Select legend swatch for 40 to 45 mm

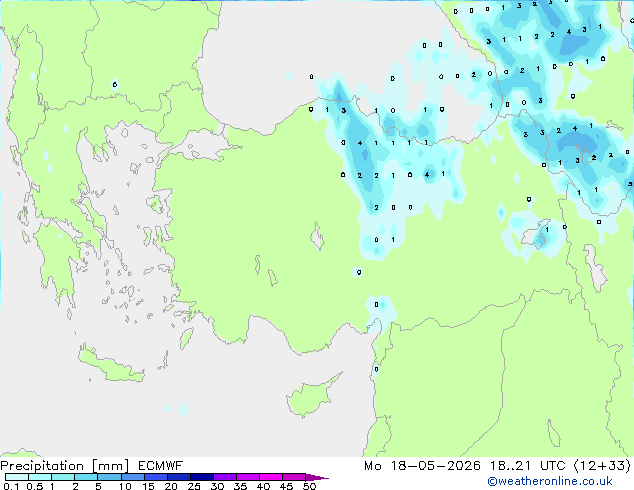point(271,477)
